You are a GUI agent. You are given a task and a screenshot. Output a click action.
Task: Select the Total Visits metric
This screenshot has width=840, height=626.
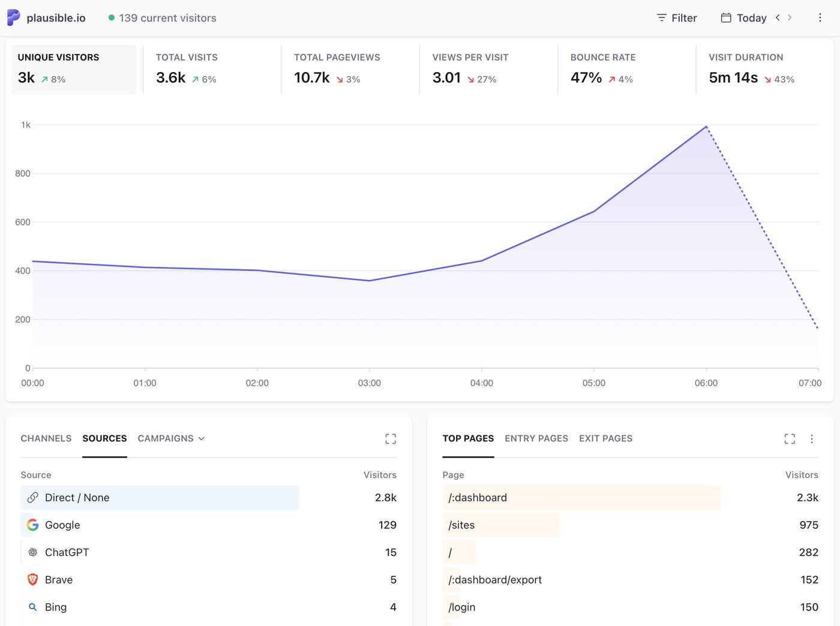(x=212, y=70)
